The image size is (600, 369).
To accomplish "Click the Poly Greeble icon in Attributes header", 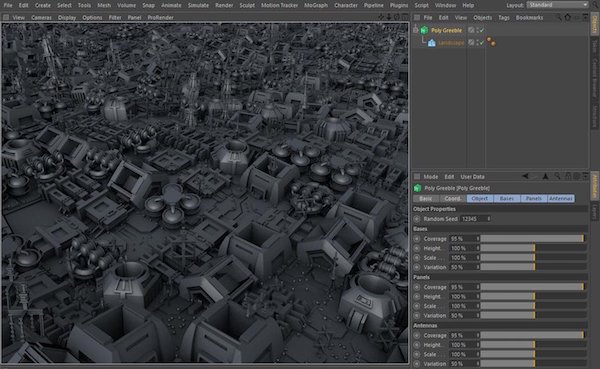I will 417,188.
